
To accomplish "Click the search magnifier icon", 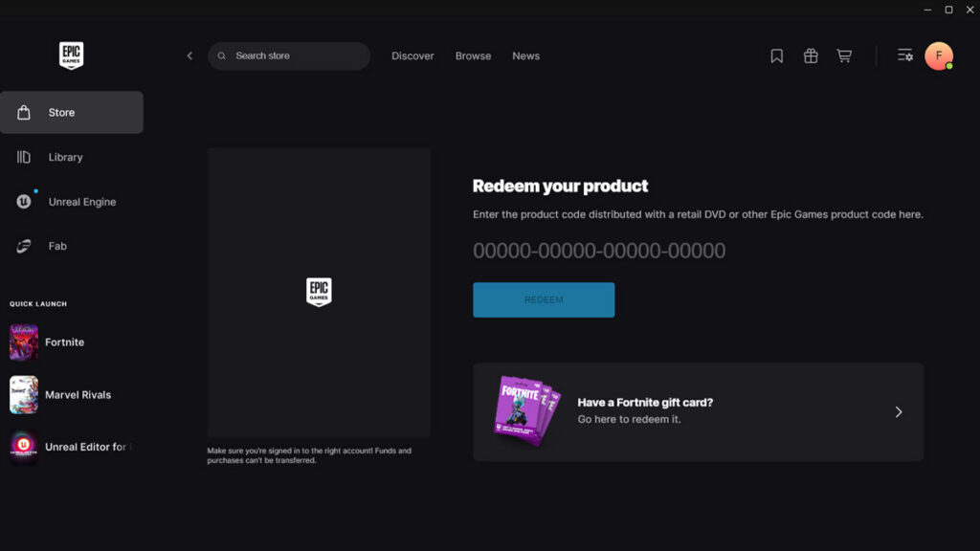I will [x=222, y=55].
